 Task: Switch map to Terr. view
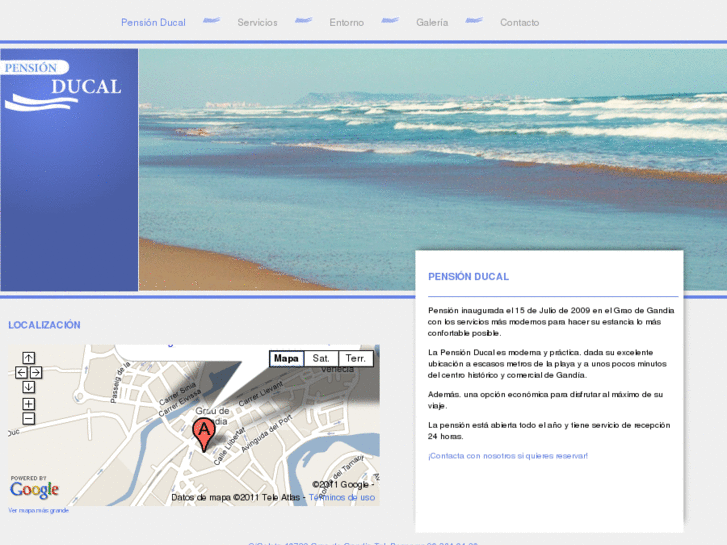[x=356, y=359]
